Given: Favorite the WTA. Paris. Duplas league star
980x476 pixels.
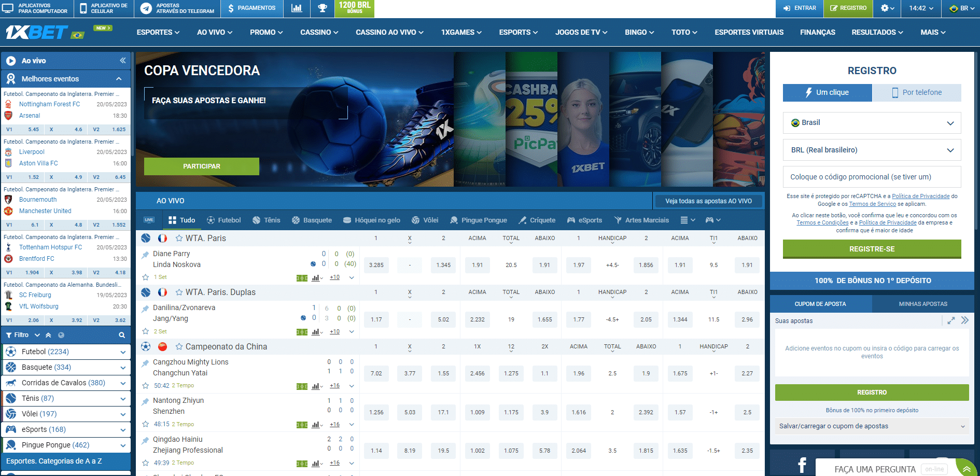Looking at the screenshot, I should [179, 292].
